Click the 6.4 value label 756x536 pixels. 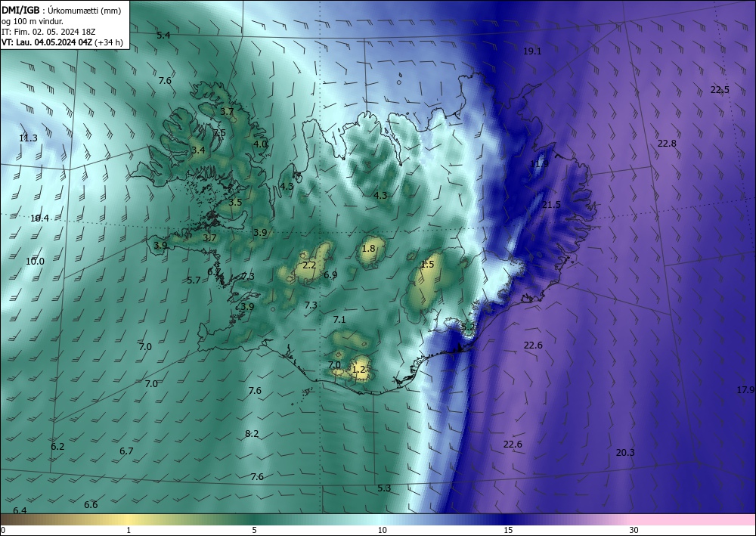point(20,510)
